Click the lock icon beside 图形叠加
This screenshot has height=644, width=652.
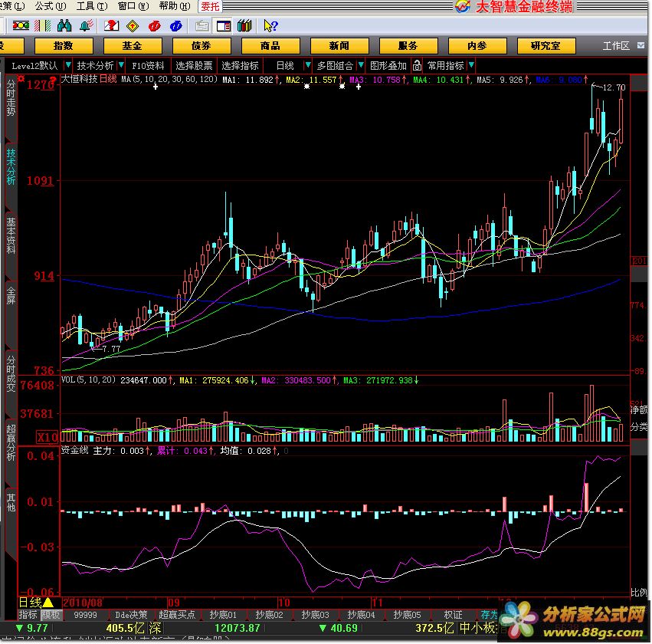[x=417, y=66]
